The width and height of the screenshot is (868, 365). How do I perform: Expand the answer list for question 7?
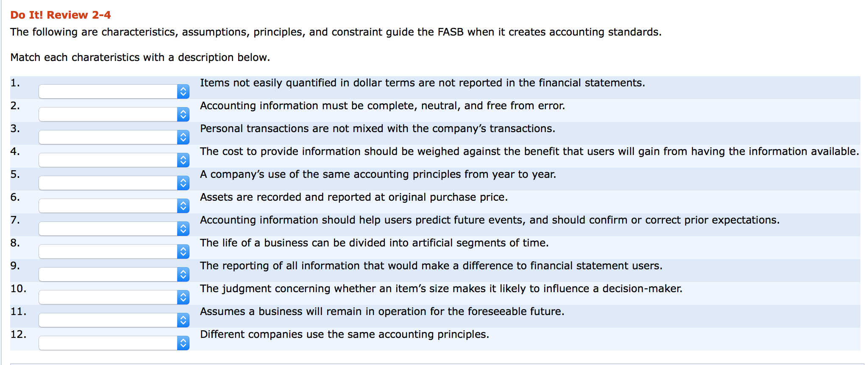114,229
